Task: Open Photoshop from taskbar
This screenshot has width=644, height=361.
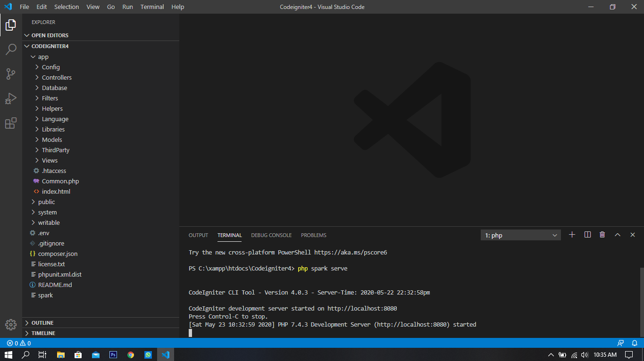Action: (x=113, y=355)
